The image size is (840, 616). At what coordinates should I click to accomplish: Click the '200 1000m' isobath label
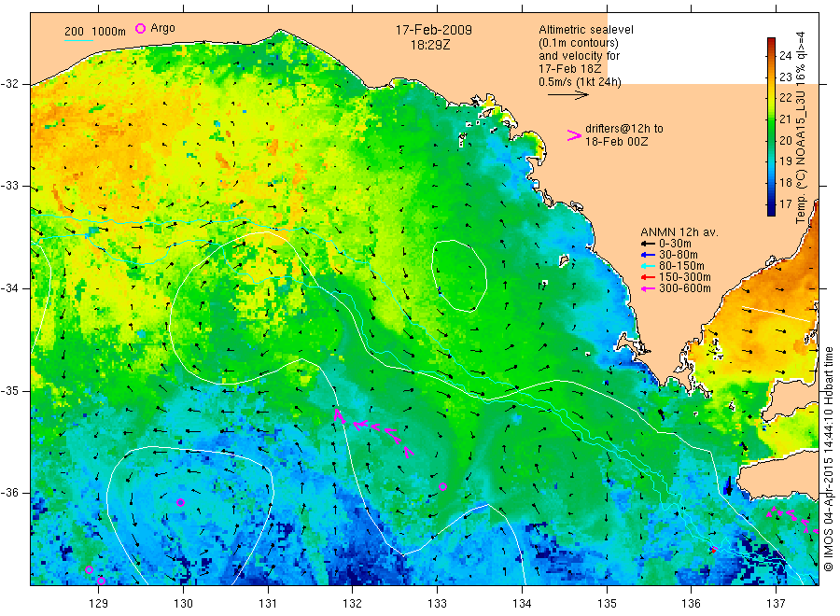click(x=95, y=32)
